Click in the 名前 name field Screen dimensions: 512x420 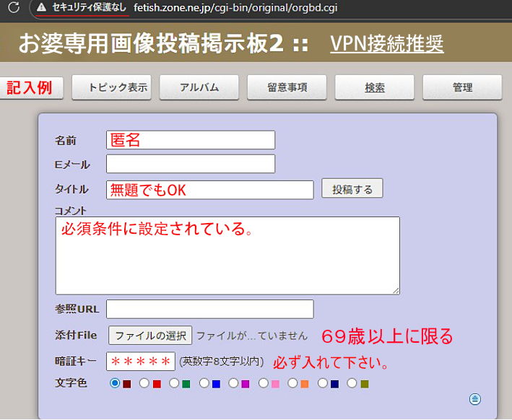click(x=191, y=140)
